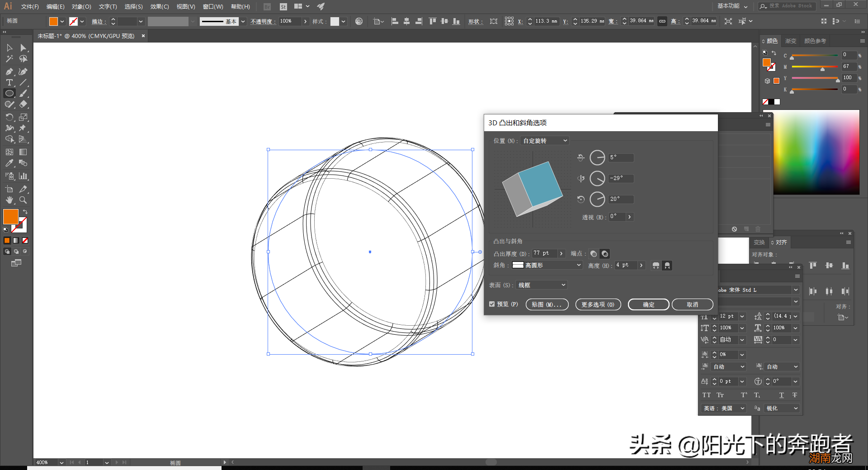The width and height of the screenshot is (868, 470).
Task: Select the Direct Selection tool
Action: coord(23,48)
